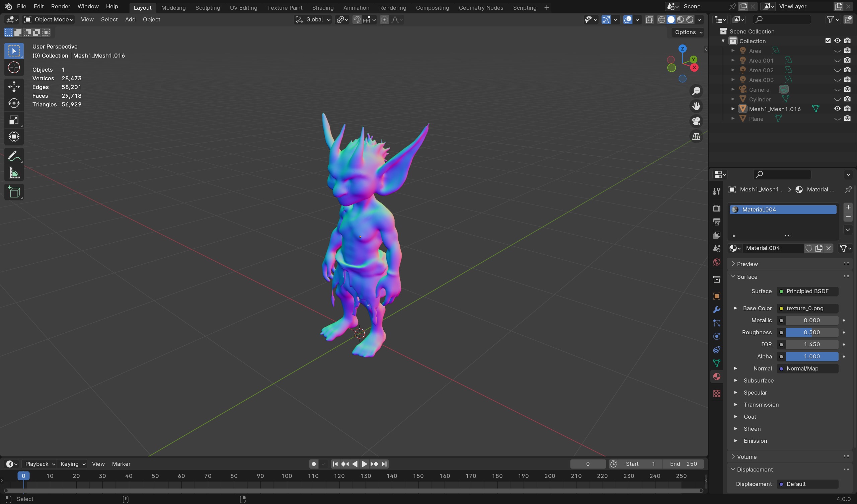Toggle snapping magnet in viewport header

pos(357,20)
